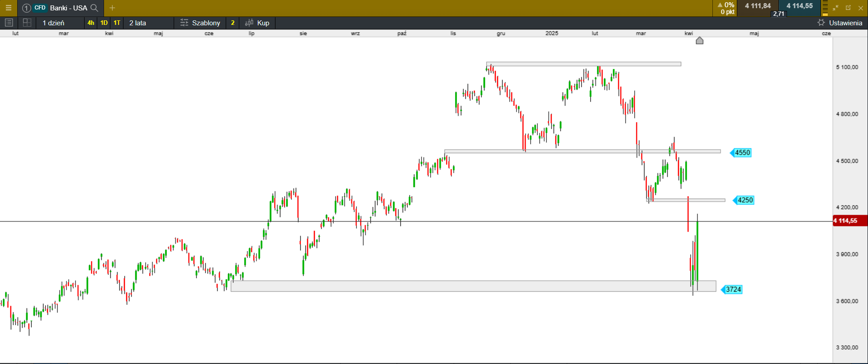Viewport: 868px width, 364px height.
Task: Click the 2,71 spread label
Action: [778, 14]
